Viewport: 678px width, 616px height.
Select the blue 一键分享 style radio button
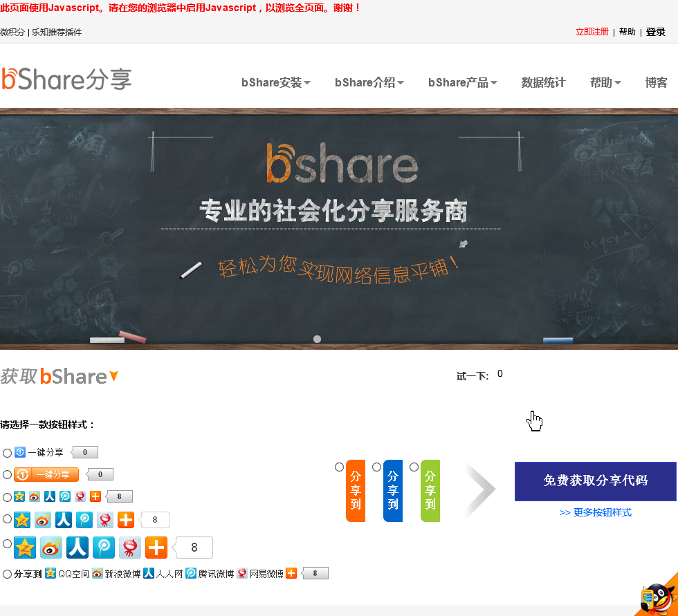point(7,453)
